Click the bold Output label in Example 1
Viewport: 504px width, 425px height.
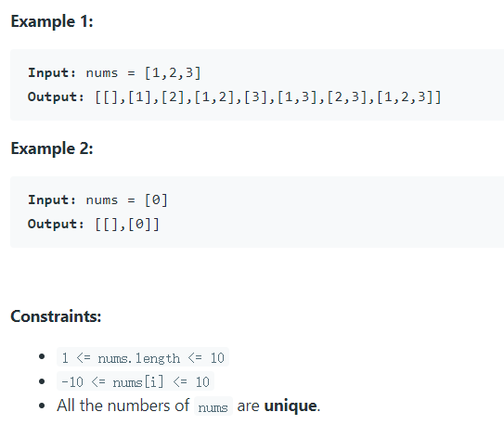point(56,97)
